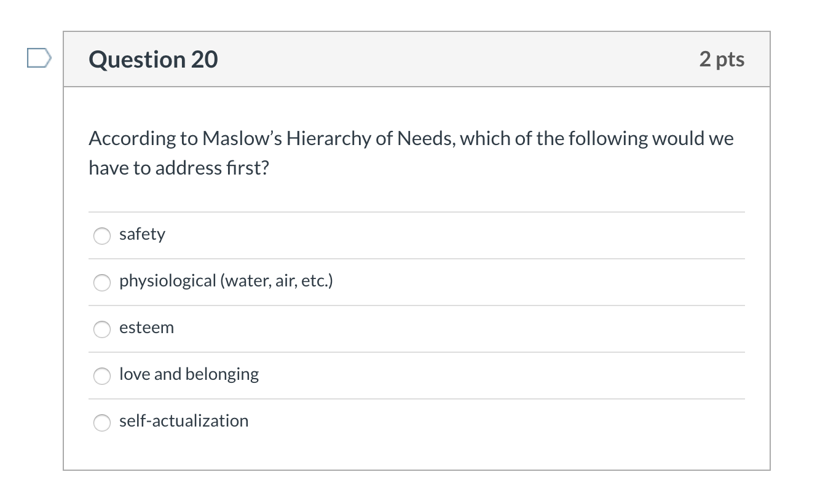Click the "physiological (water, air, etc.)" answer text
Image resolution: width=820 pixels, height=504 pixels.
[x=226, y=281]
